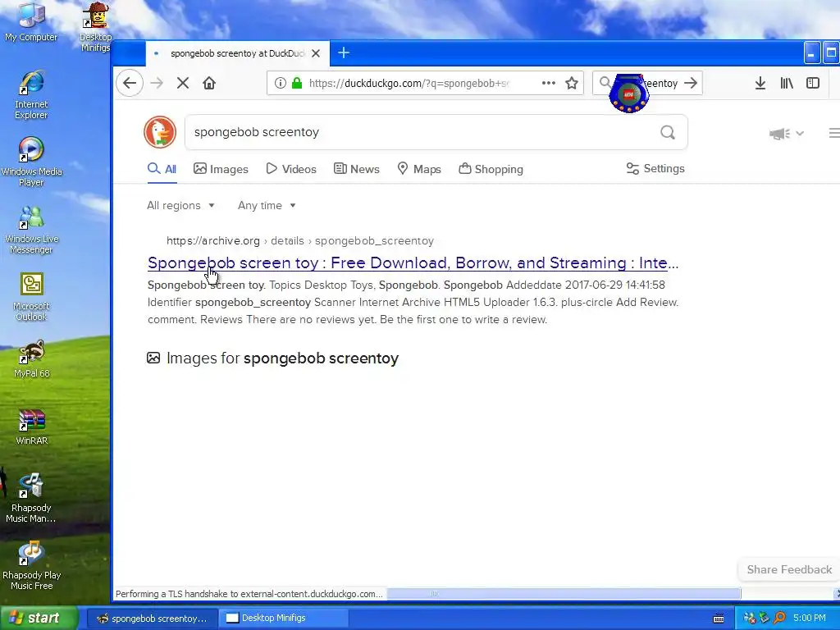Open Desktop Minifigs desktop shortcut
840x630 pixels.
[x=95, y=27]
